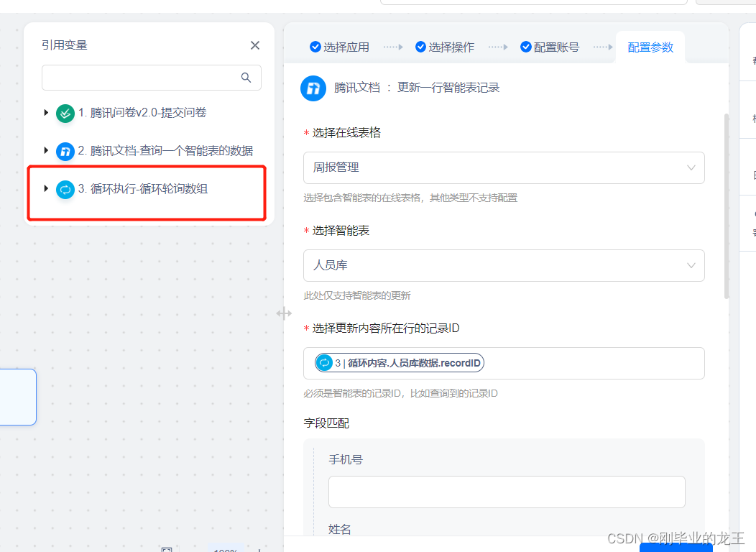The height and width of the screenshot is (552, 756).
Task: Select 3. 循环执行-循环轮询数组 text
Action: pyautogui.click(x=143, y=189)
